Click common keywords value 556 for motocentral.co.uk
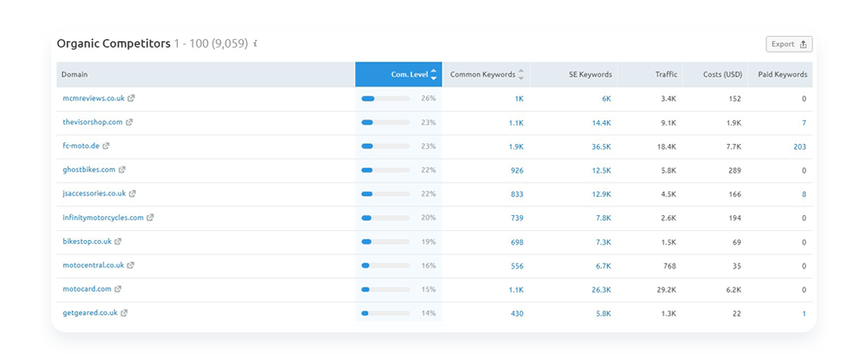This screenshot has width=868, height=362. [x=516, y=265]
